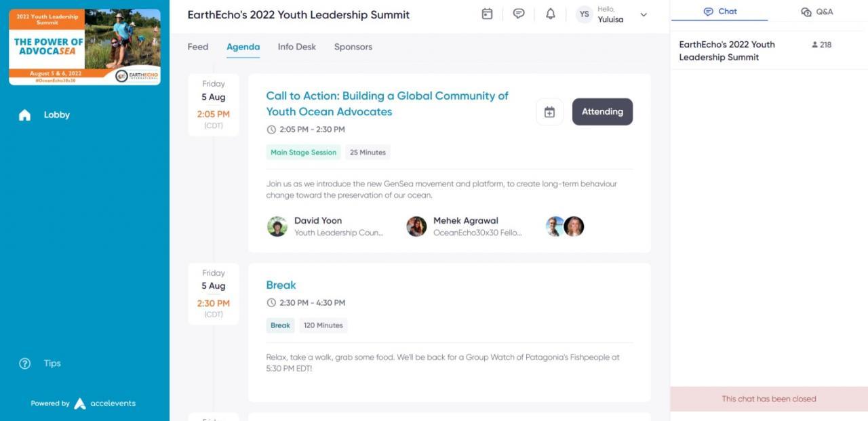The height and width of the screenshot is (421, 868).
Task: Click the Lobby home icon
Action: pyautogui.click(x=25, y=115)
